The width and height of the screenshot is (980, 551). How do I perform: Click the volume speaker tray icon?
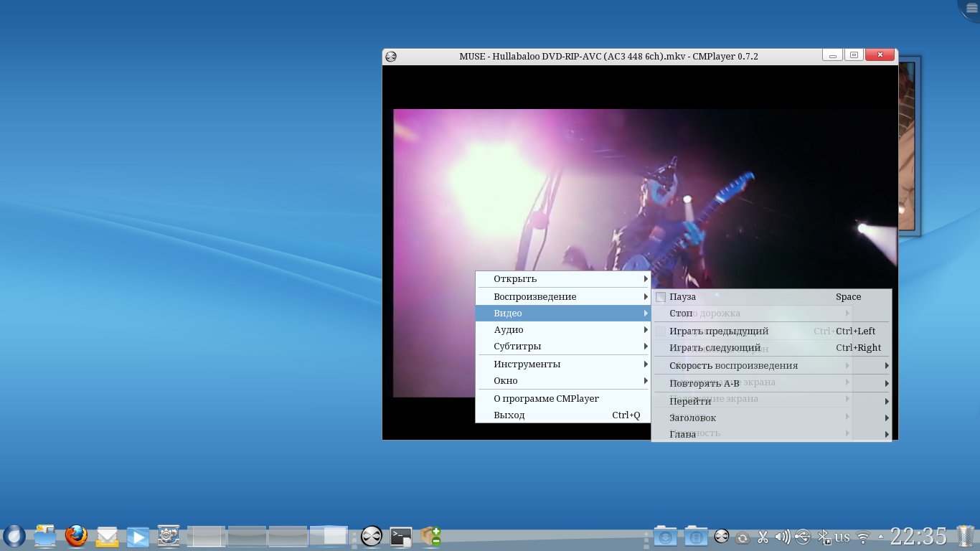[x=783, y=536]
